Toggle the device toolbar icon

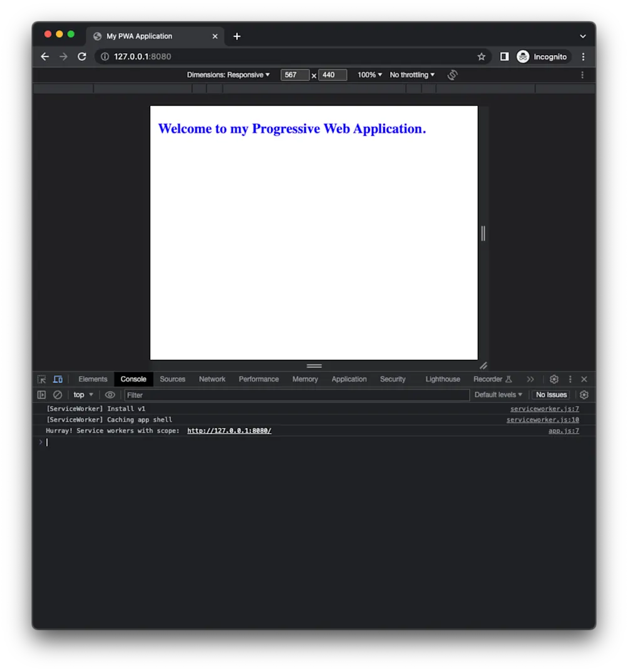click(x=58, y=379)
